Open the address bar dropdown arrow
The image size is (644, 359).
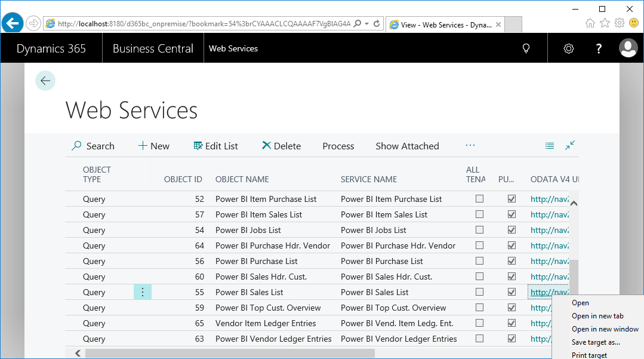[x=367, y=24]
